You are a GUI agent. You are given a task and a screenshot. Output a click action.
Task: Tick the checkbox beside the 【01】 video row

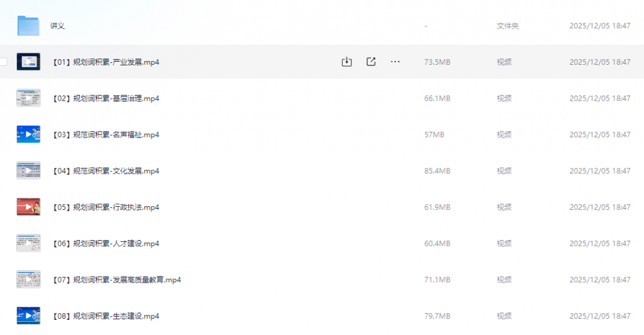3,62
